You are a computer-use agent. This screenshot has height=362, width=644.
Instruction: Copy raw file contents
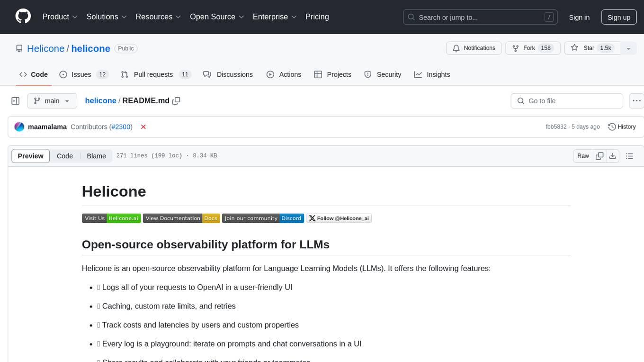[x=599, y=156]
